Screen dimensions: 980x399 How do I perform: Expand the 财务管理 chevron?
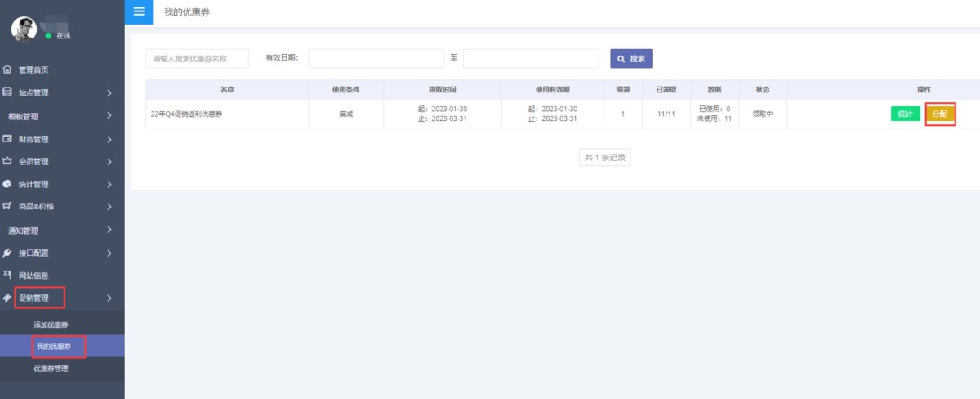(x=109, y=139)
